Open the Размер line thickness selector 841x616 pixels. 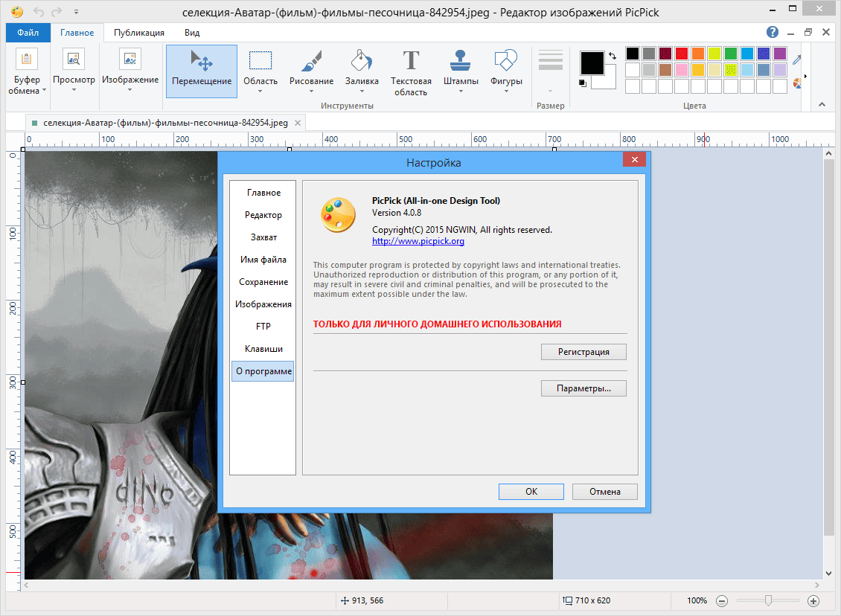550,71
